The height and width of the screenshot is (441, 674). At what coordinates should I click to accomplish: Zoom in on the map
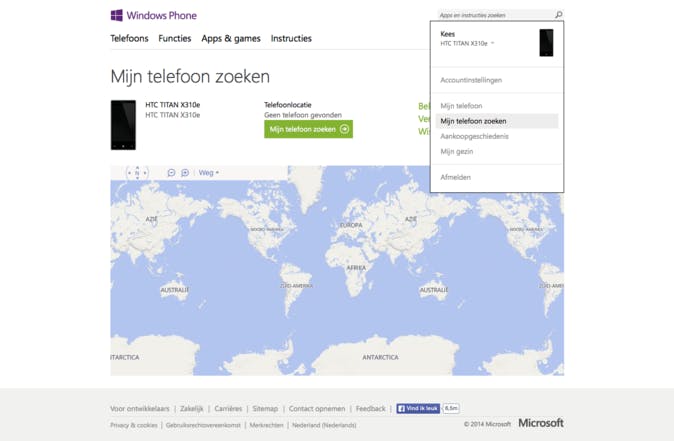[185, 173]
